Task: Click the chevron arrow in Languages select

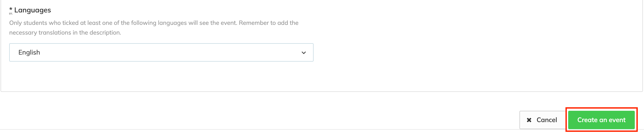Action: point(304,53)
